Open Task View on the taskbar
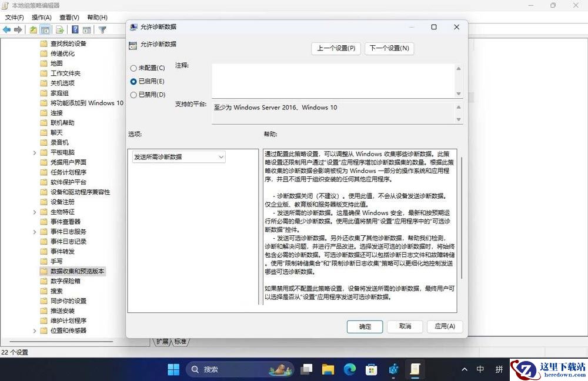This screenshot has height=381, width=588. coord(306,369)
